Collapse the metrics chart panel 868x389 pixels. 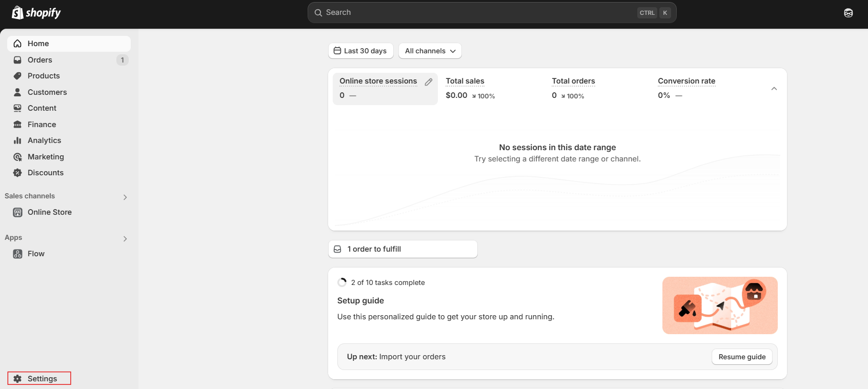pos(774,89)
